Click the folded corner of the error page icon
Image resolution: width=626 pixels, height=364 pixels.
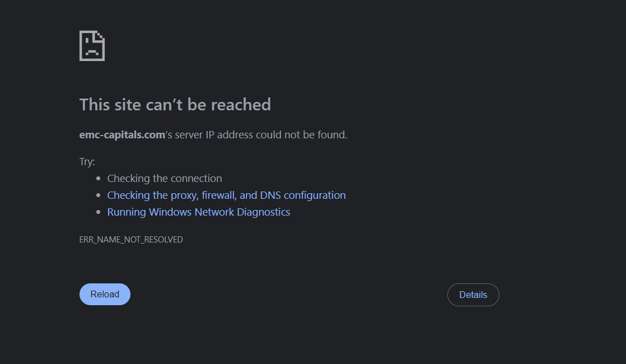[100, 35]
